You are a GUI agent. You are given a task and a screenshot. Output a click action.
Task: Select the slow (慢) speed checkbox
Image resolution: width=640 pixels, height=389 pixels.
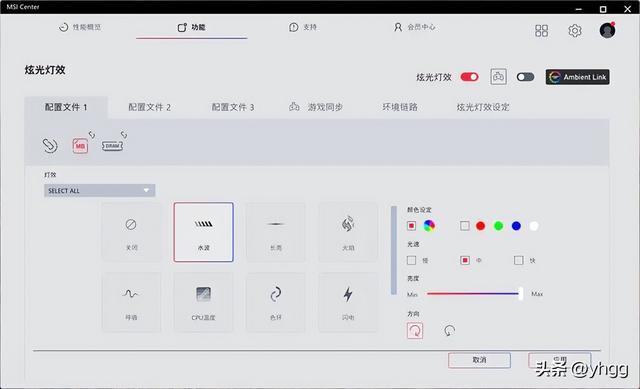(x=411, y=260)
